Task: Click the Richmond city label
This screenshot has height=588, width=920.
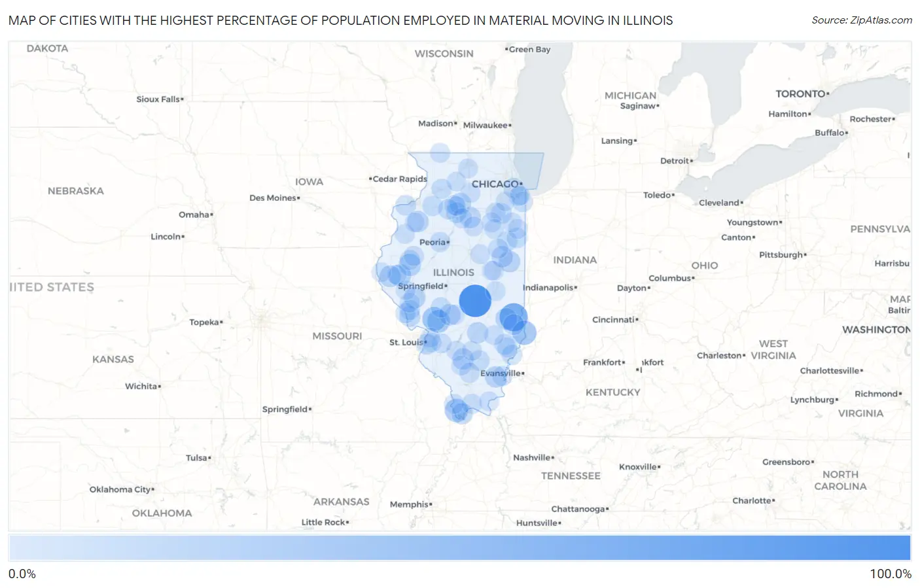Action: pyautogui.click(x=877, y=394)
